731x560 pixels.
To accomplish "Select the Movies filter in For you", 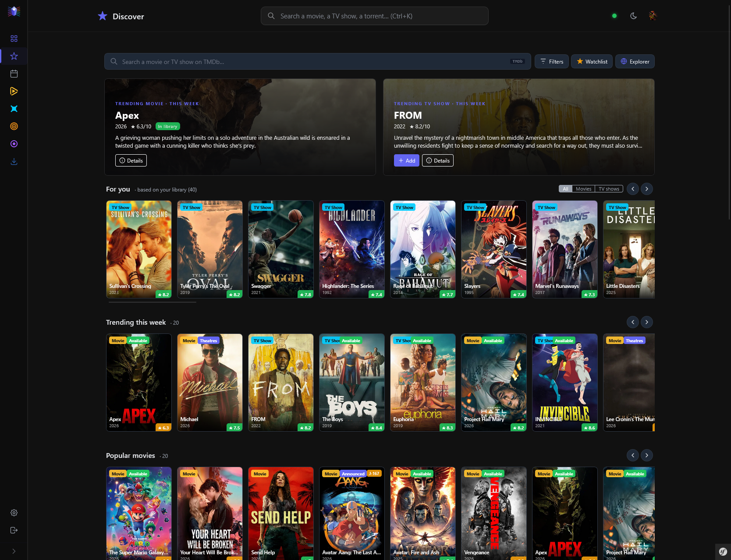I will click(x=583, y=189).
